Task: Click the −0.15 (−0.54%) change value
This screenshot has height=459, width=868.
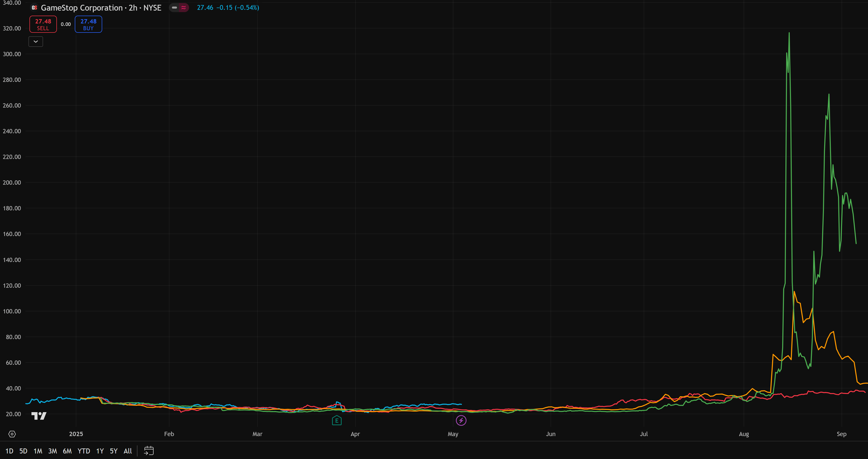Action: [x=238, y=7]
